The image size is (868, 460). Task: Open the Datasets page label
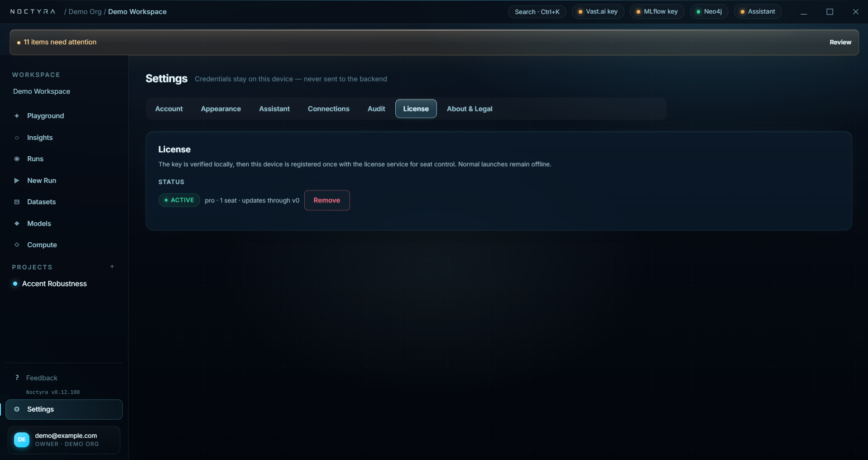pyautogui.click(x=42, y=202)
